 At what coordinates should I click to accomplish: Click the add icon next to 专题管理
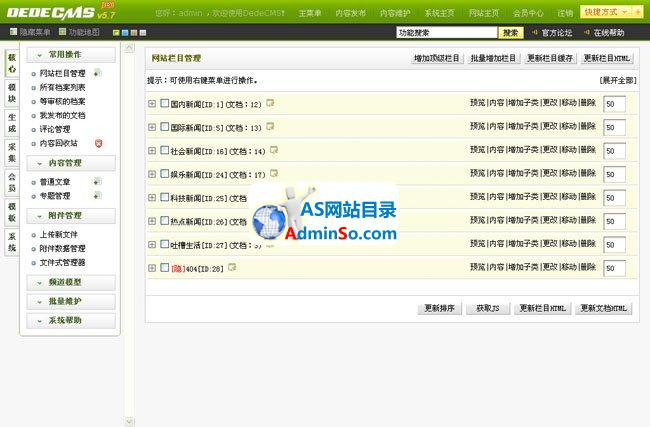(97, 196)
